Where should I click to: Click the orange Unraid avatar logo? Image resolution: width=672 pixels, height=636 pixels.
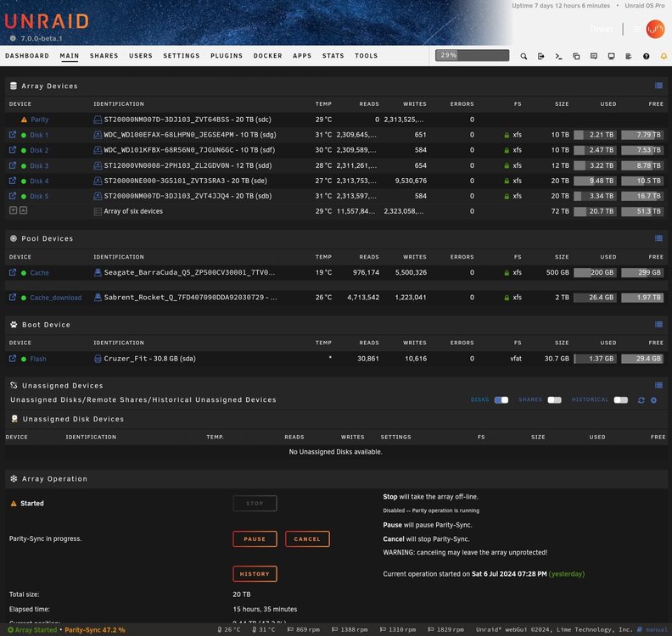[655, 29]
